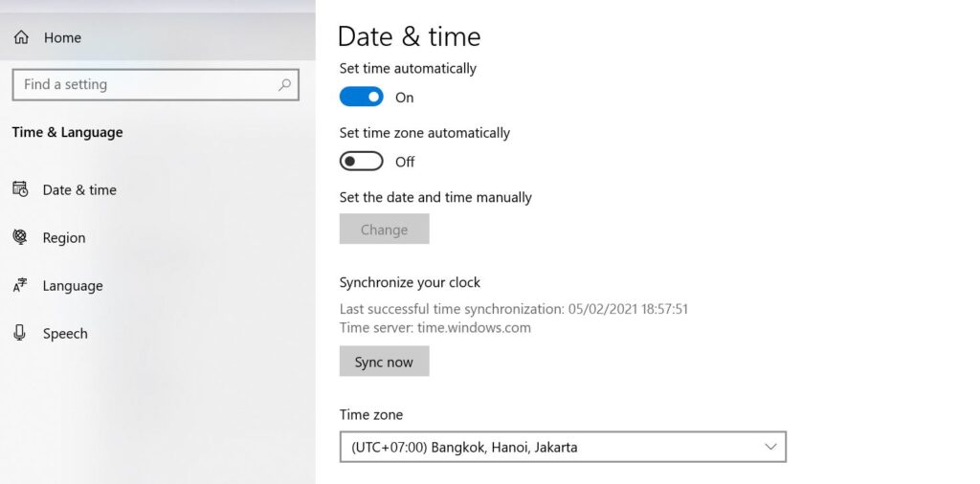This screenshot has height=484, width=980.
Task: Select Date & time sidebar label
Action: click(79, 190)
